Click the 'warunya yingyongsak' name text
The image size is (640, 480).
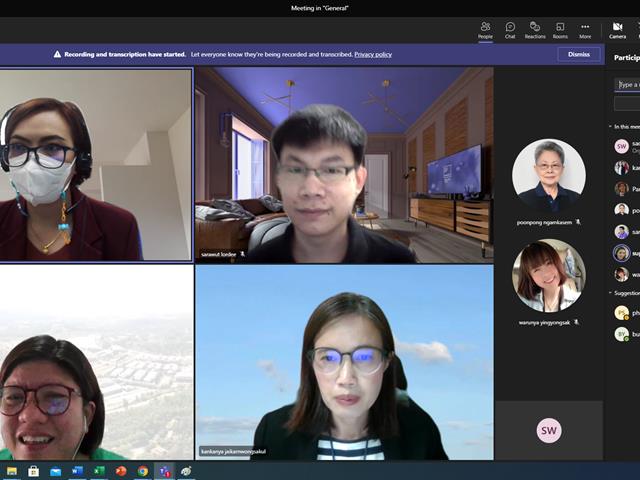(x=544, y=322)
